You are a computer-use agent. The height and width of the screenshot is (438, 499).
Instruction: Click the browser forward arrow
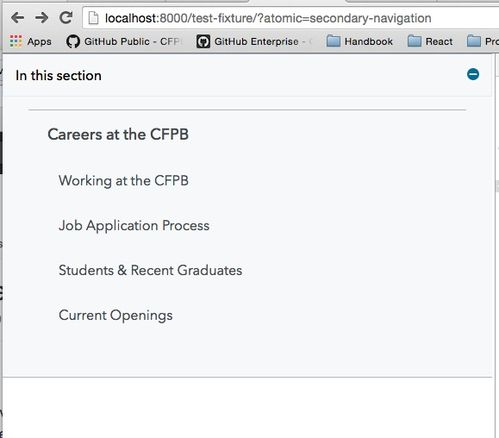point(42,18)
